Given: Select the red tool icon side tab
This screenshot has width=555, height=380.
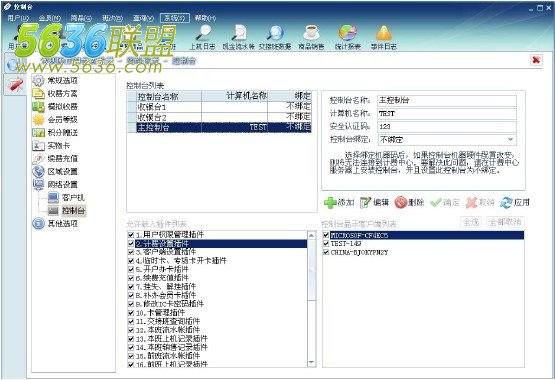Looking at the screenshot, I should click(x=15, y=85).
